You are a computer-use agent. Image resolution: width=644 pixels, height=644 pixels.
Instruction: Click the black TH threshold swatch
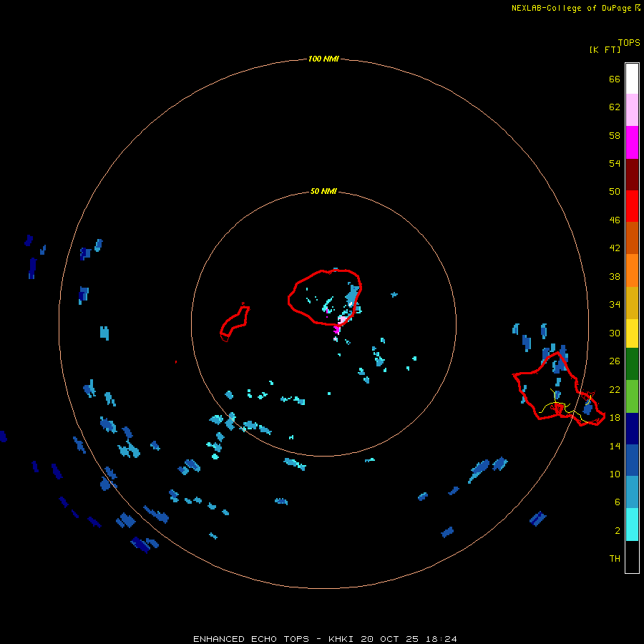(632, 557)
